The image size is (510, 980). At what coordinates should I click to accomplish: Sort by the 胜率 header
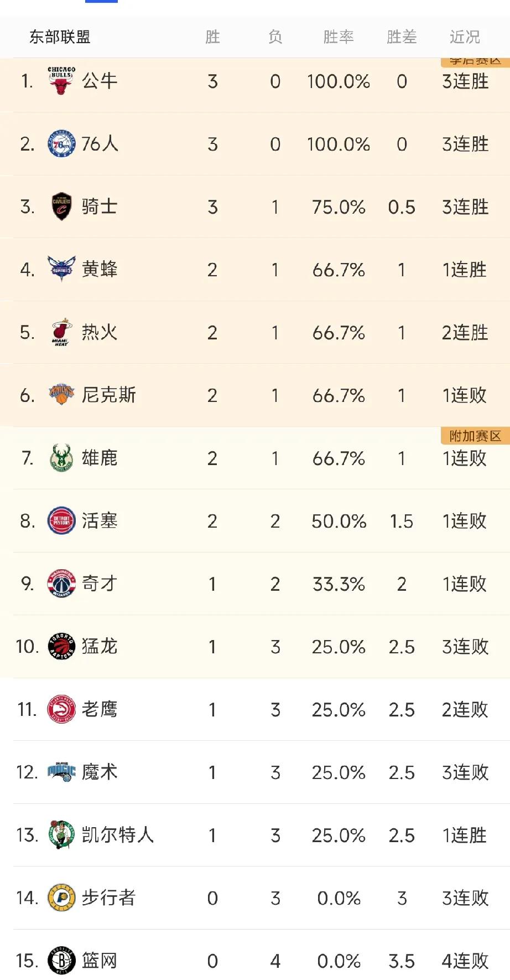pos(338,37)
